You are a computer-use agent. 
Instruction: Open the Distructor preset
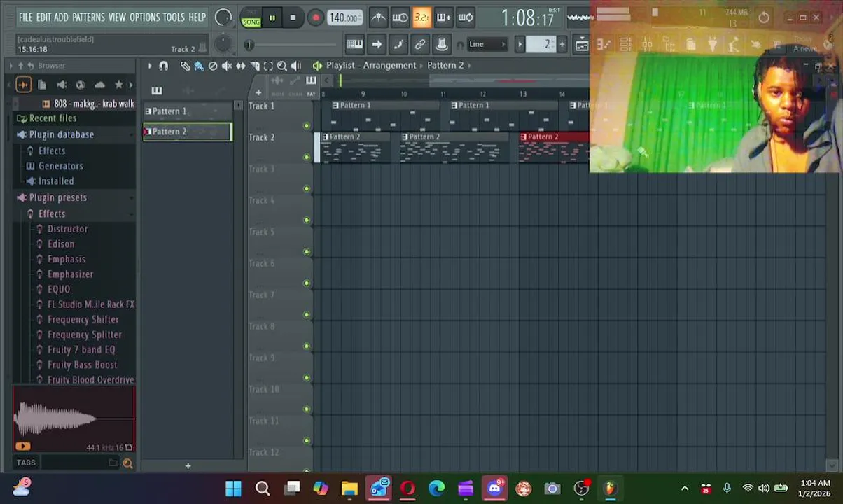pos(74,229)
